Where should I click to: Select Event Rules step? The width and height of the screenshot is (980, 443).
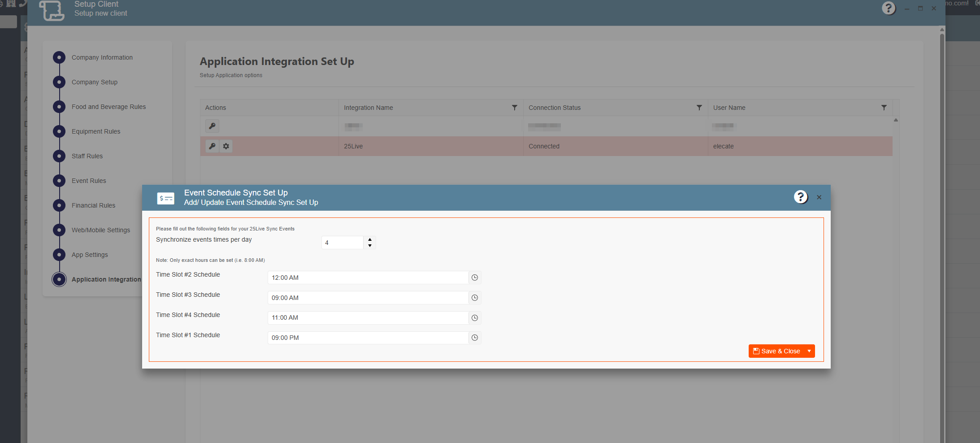point(89,181)
